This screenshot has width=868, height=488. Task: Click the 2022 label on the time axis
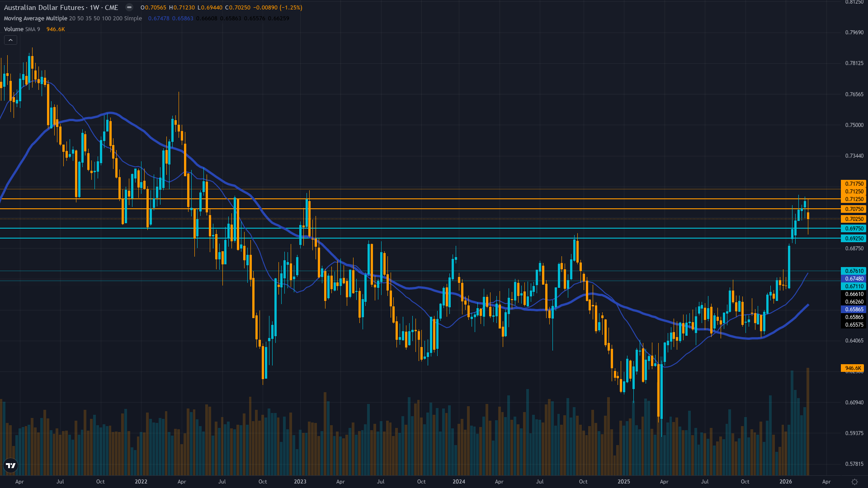click(x=141, y=482)
